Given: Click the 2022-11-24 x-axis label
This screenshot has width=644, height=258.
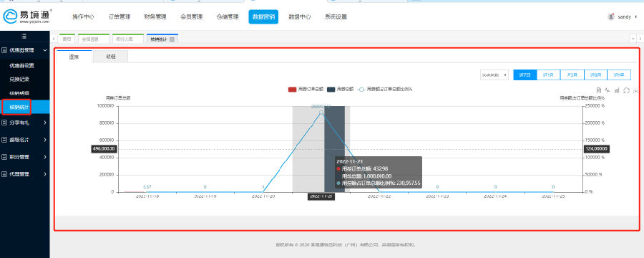Looking at the screenshot, I should [495, 196].
